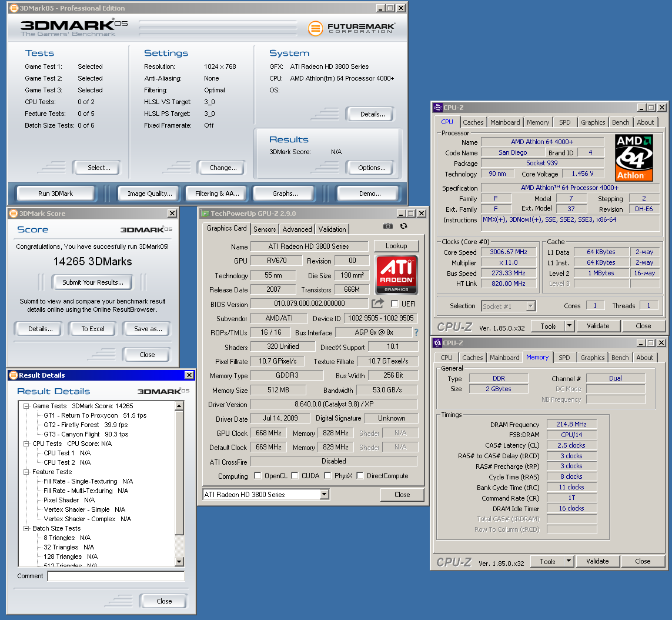Click the Comment text field
672x620 pixels.
[x=116, y=576]
